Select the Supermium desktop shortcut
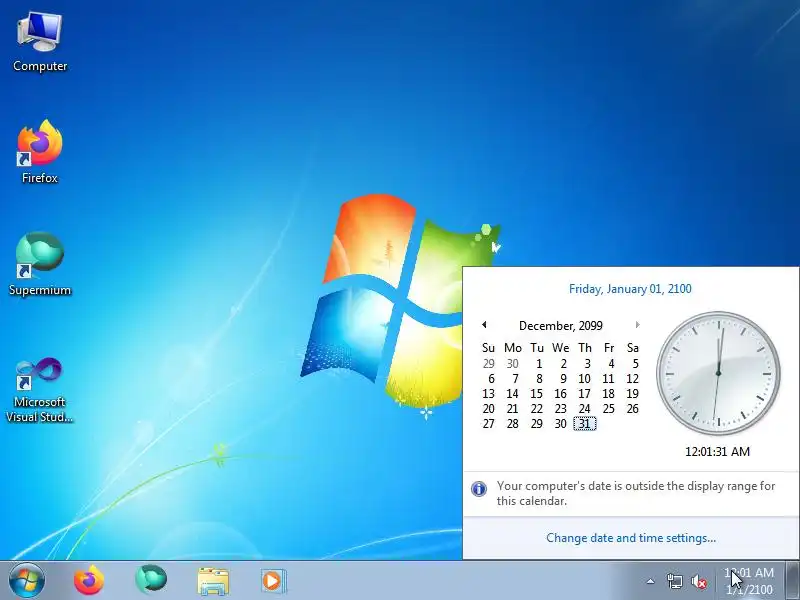 [x=40, y=264]
